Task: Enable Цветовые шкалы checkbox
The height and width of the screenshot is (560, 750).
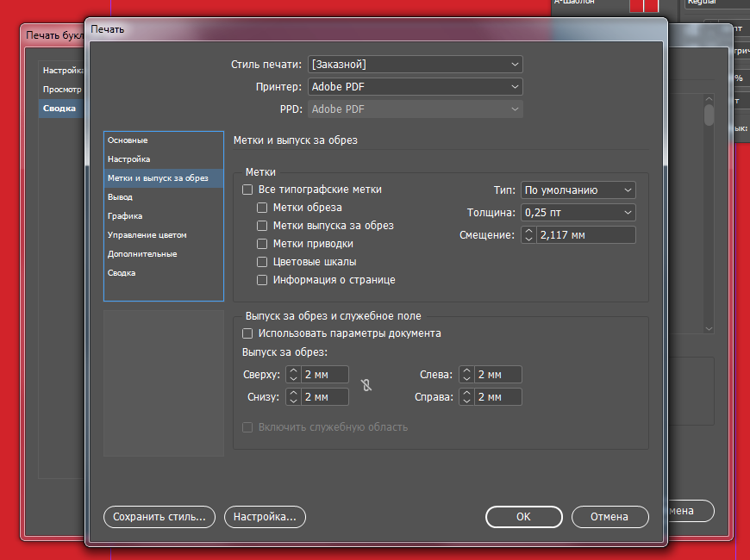Action: point(262,262)
